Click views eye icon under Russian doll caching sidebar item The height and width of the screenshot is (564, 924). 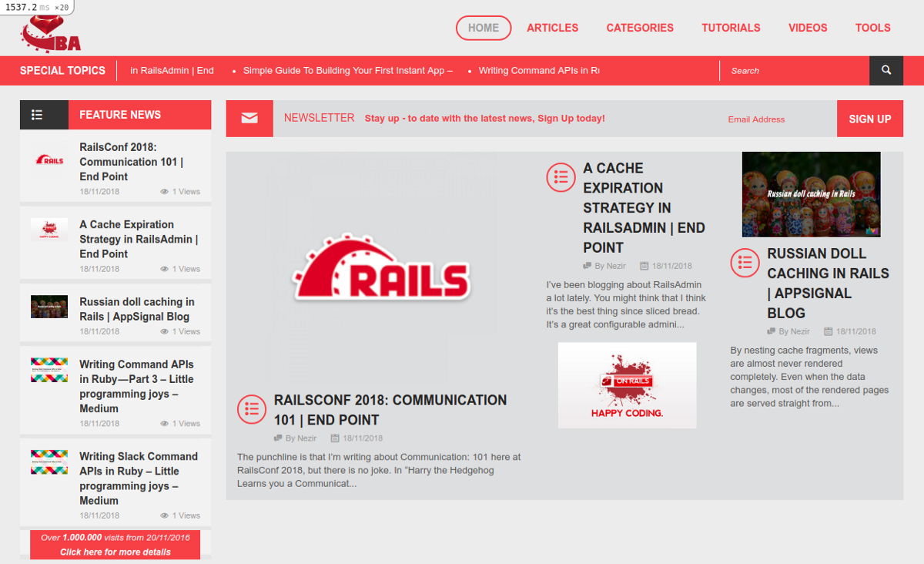point(164,332)
